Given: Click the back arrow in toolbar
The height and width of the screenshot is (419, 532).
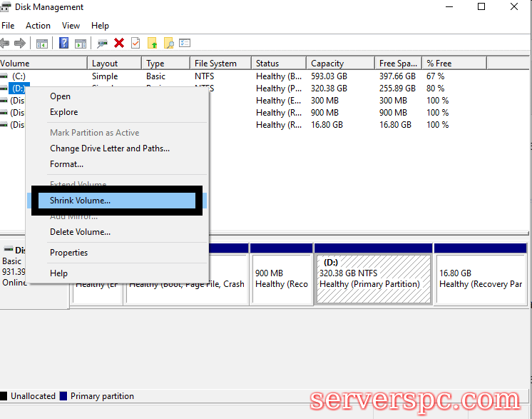Looking at the screenshot, I should click(x=6, y=43).
